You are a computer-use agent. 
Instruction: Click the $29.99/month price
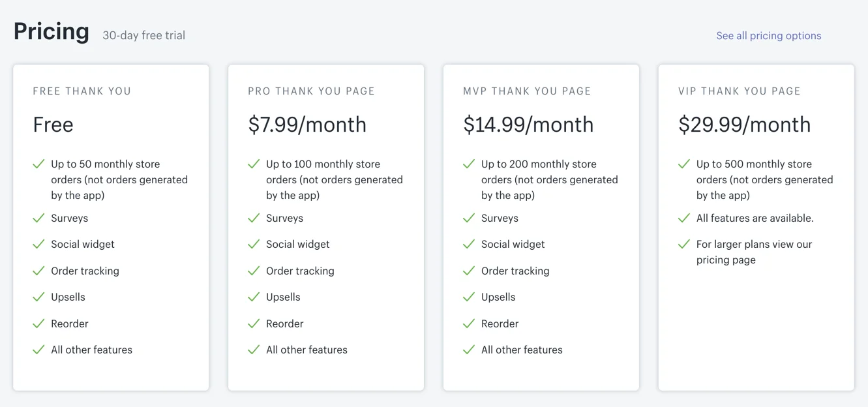pos(744,125)
